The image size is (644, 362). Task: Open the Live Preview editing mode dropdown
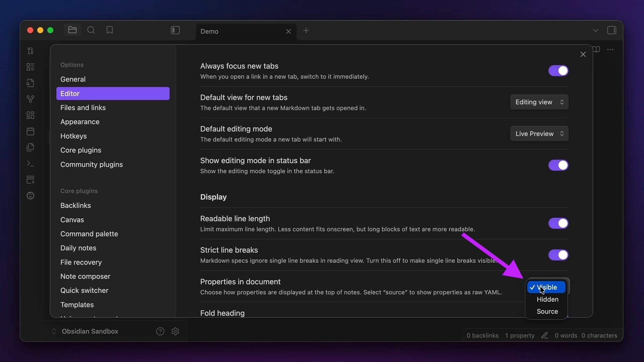(x=539, y=134)
